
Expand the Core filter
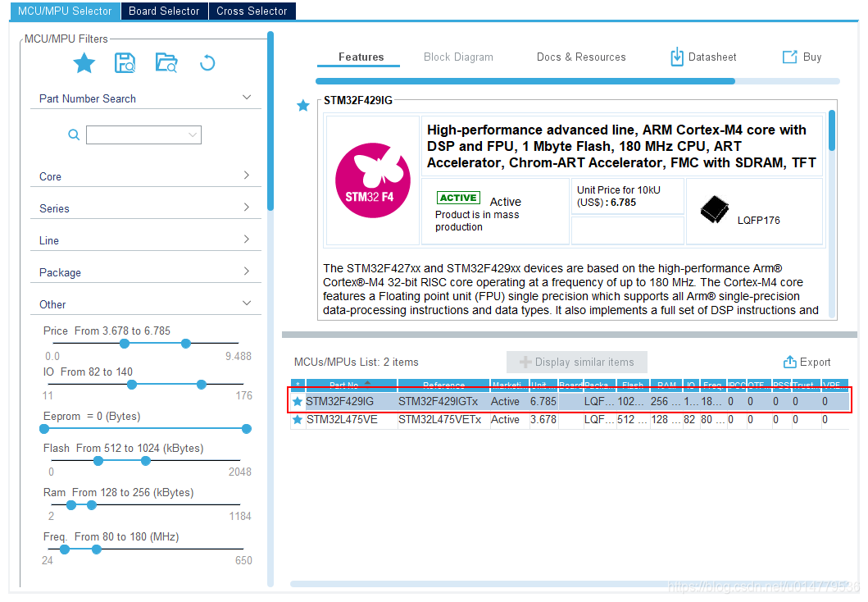[247, 175]
